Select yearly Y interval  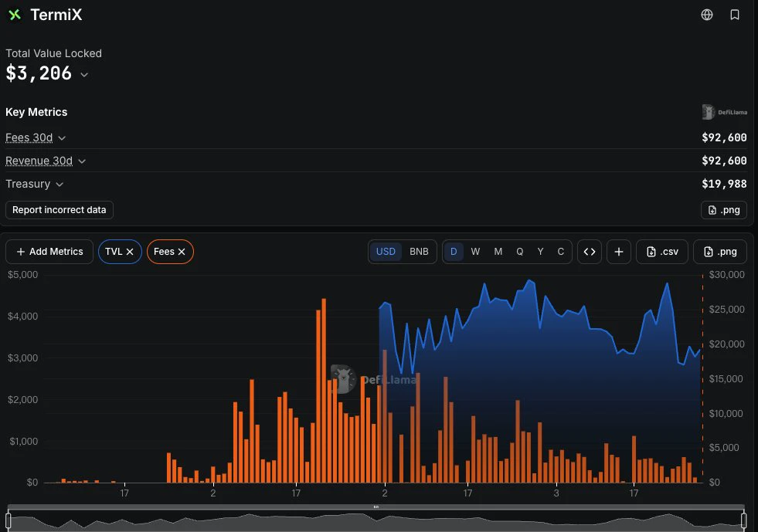[540, 252]
